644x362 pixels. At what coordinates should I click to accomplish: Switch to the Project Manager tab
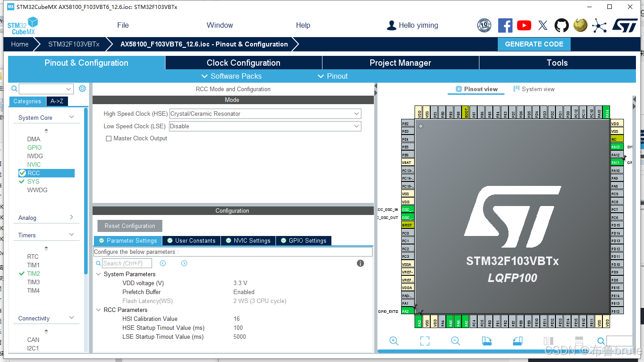(400, 63)
